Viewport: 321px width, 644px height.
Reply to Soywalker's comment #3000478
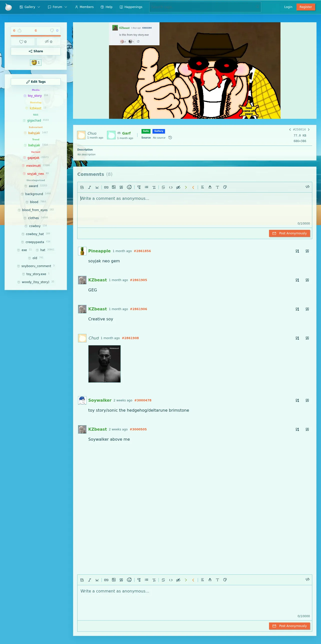pos(297,400)
